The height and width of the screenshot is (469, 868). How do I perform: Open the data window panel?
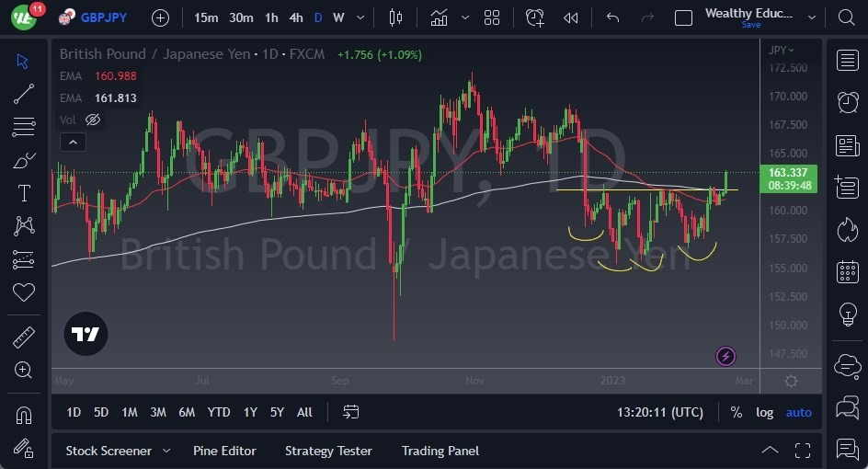848,188
